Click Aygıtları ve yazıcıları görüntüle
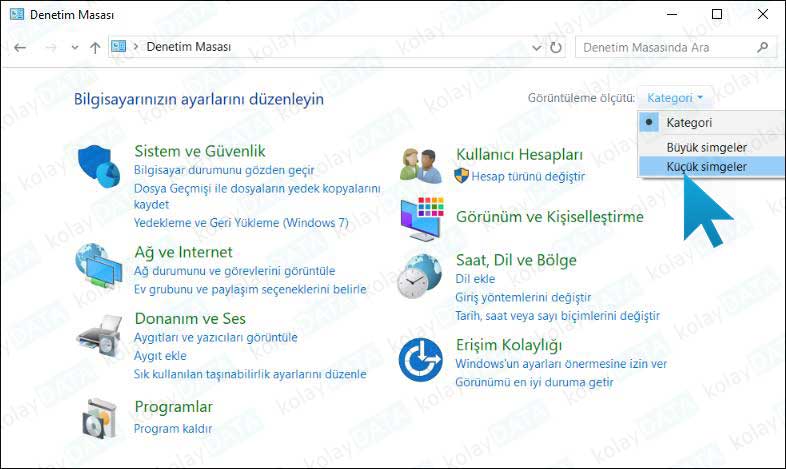 [216, 337]
